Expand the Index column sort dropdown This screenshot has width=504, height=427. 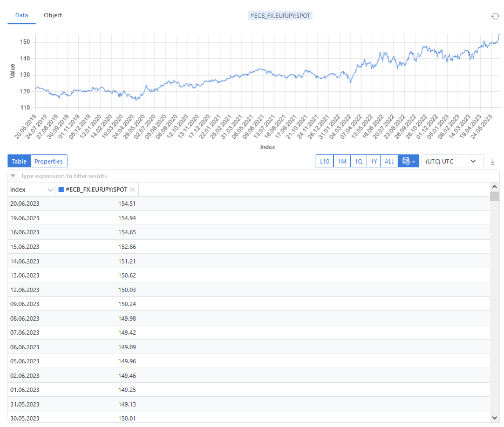coord(51,189)
